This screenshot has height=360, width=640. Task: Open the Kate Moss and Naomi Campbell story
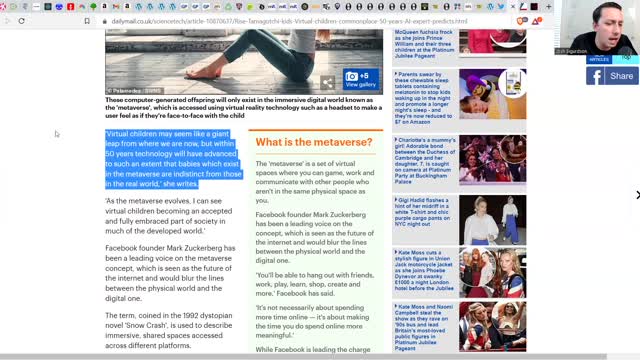424,328
